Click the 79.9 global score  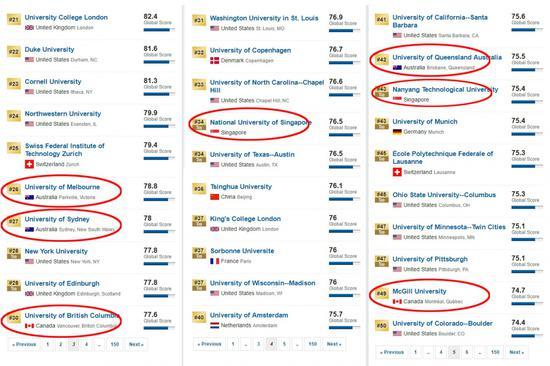tap(150, 113)
